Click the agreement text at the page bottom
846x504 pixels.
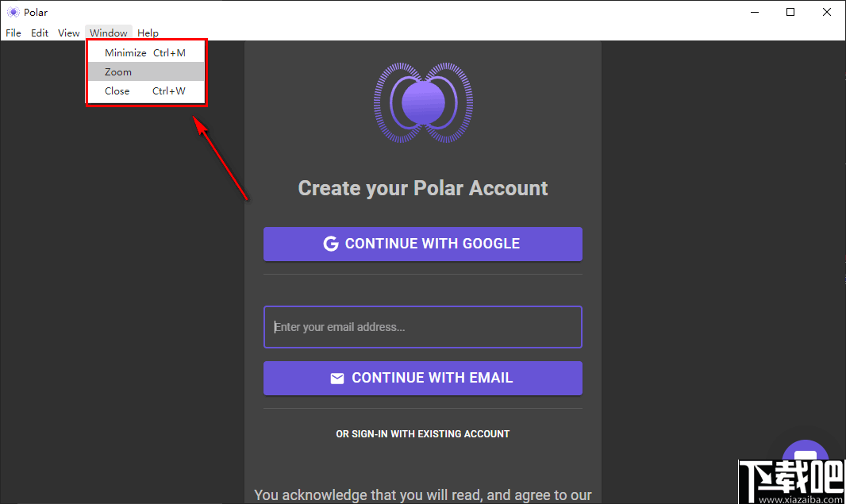coord(422,494)
